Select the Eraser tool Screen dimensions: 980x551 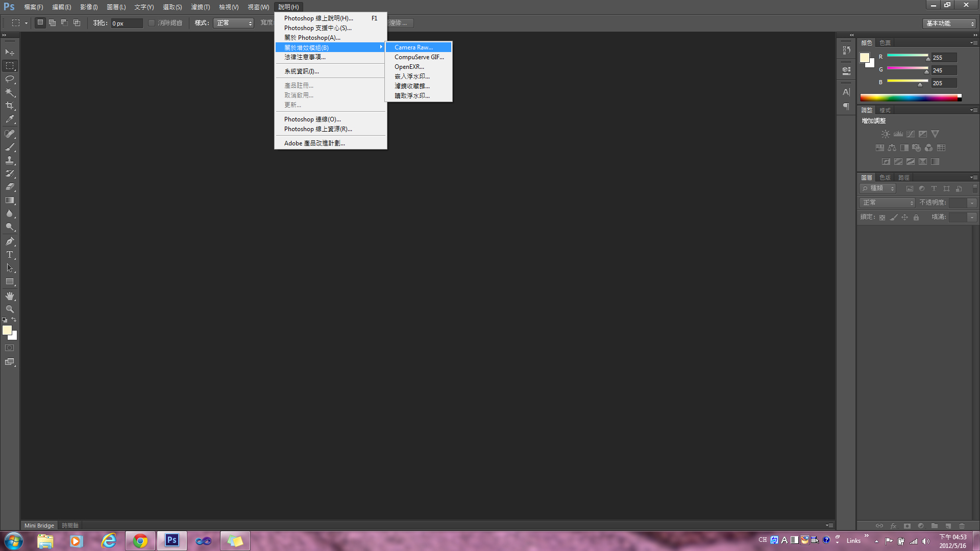point(10,187)
